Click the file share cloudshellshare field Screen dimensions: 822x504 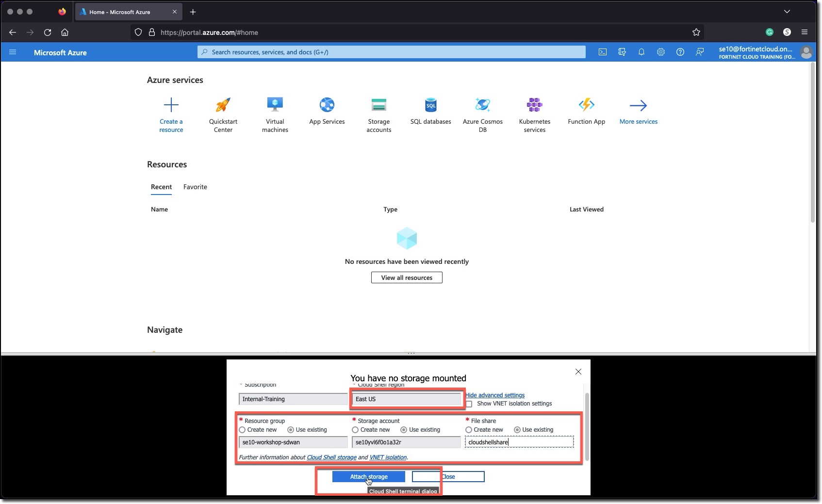(x=519, y=442)
